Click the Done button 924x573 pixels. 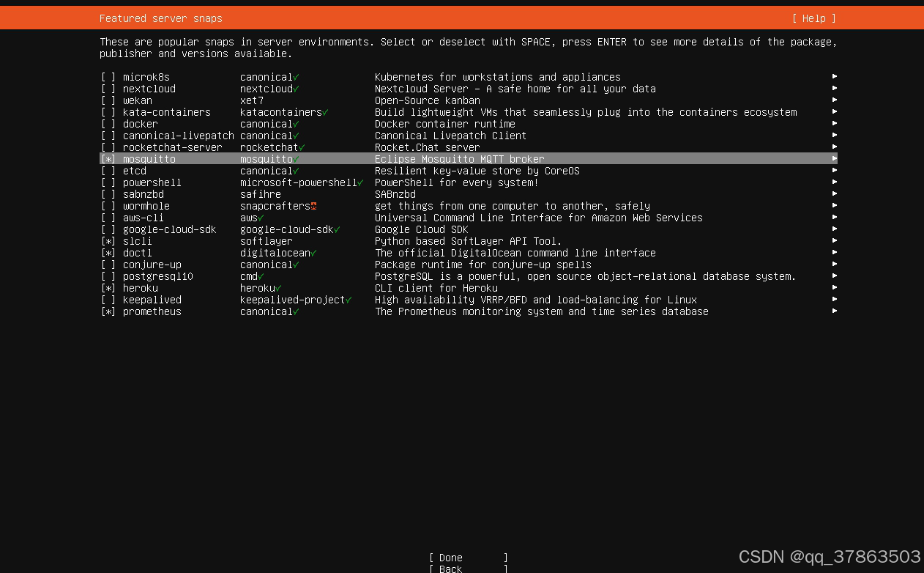coord(469,558)
